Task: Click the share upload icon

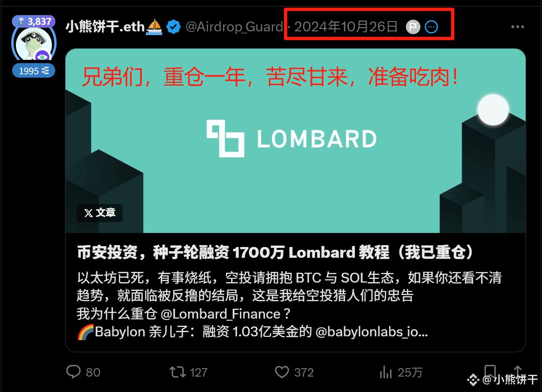Action: coord(518,370)
